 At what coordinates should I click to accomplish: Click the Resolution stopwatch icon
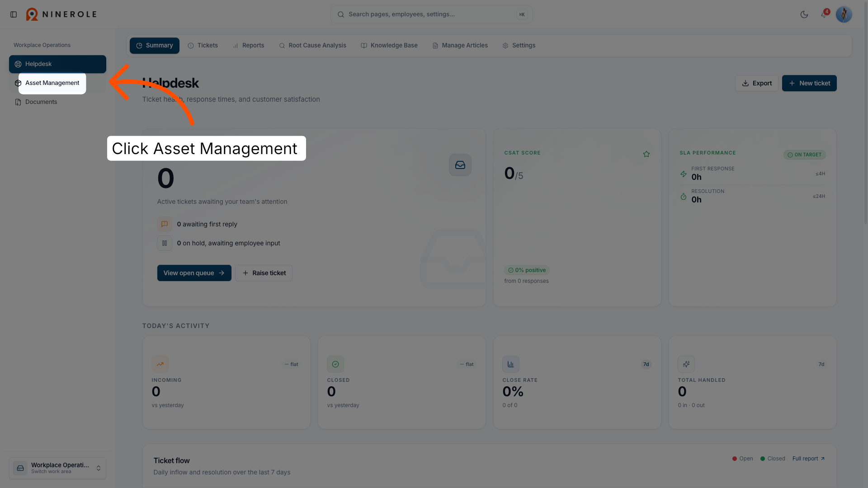pos(684,197)
